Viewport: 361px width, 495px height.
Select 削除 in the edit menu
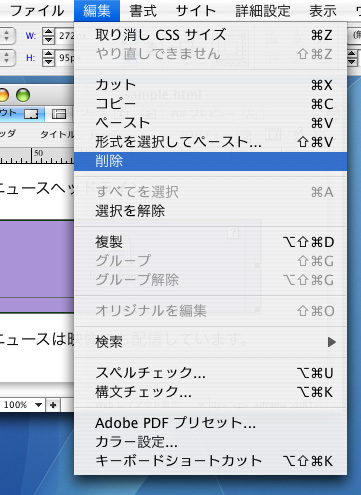pyautogui.click(x=210, y=161)
